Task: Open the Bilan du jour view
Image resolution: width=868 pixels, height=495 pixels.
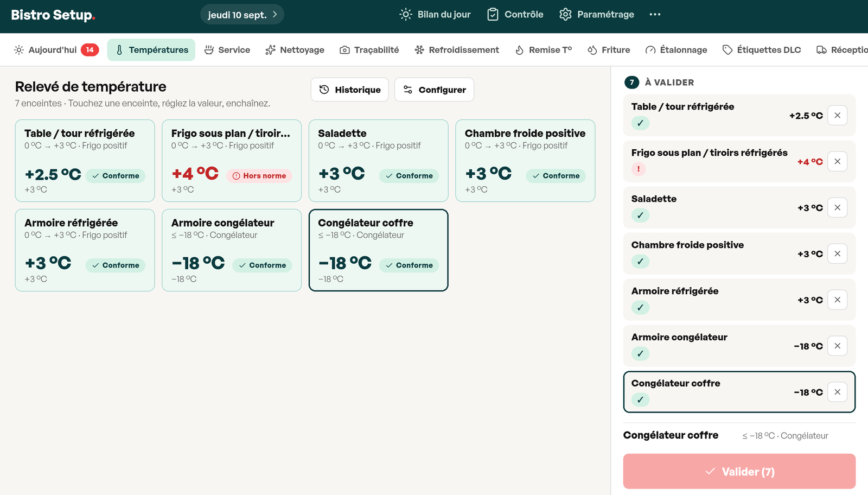Action: click(435, 15)
